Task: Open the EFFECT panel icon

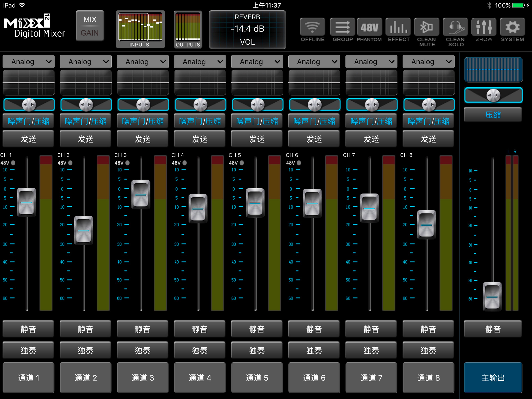Action: (x=398, y=27)
